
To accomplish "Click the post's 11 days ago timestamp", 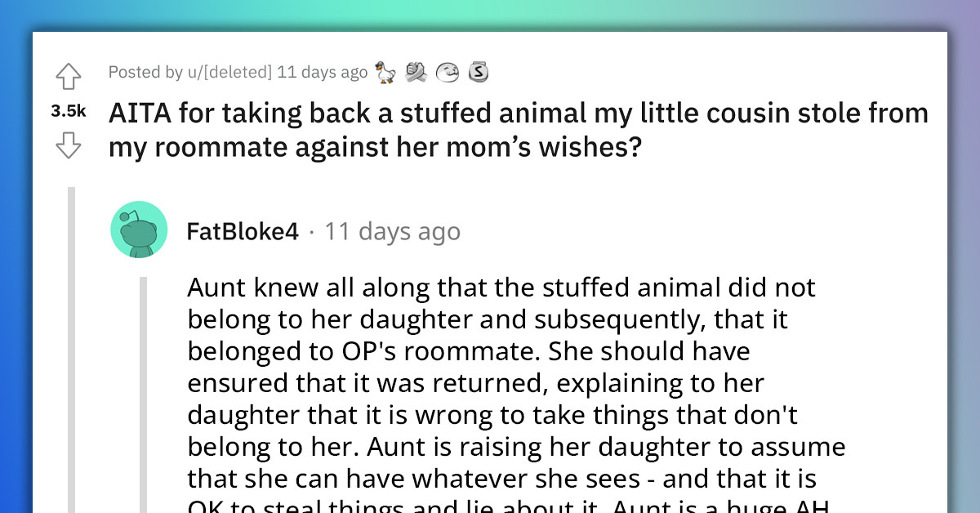I will coord(325,72).
